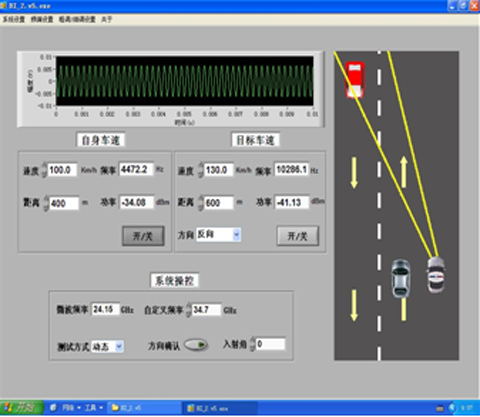Toggle the 方向确认 switch
The image size is (480, 417).
(x=196, y=345)
